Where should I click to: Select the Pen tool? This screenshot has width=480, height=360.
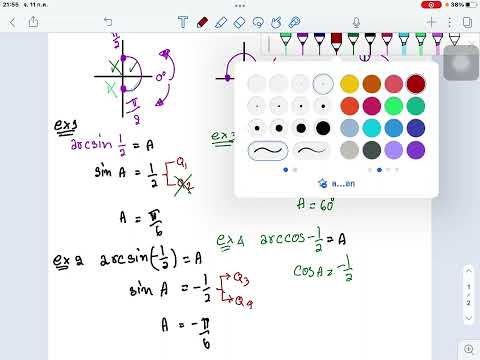202,22
